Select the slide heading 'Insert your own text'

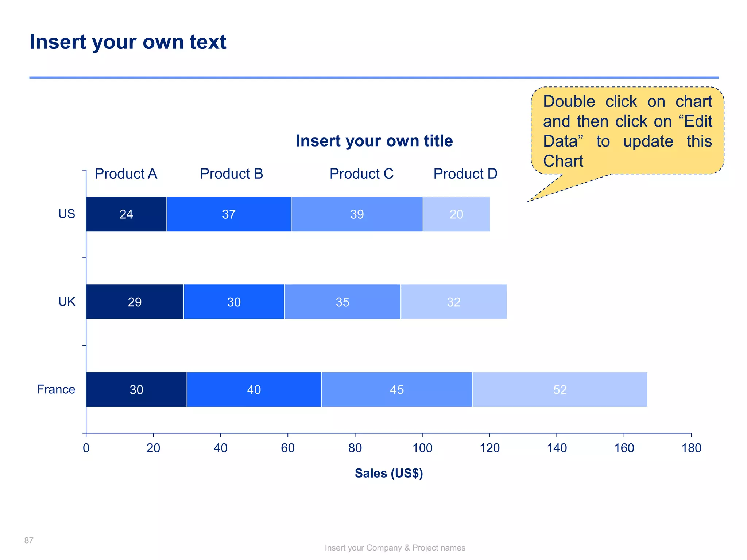(x=128, y=42)
